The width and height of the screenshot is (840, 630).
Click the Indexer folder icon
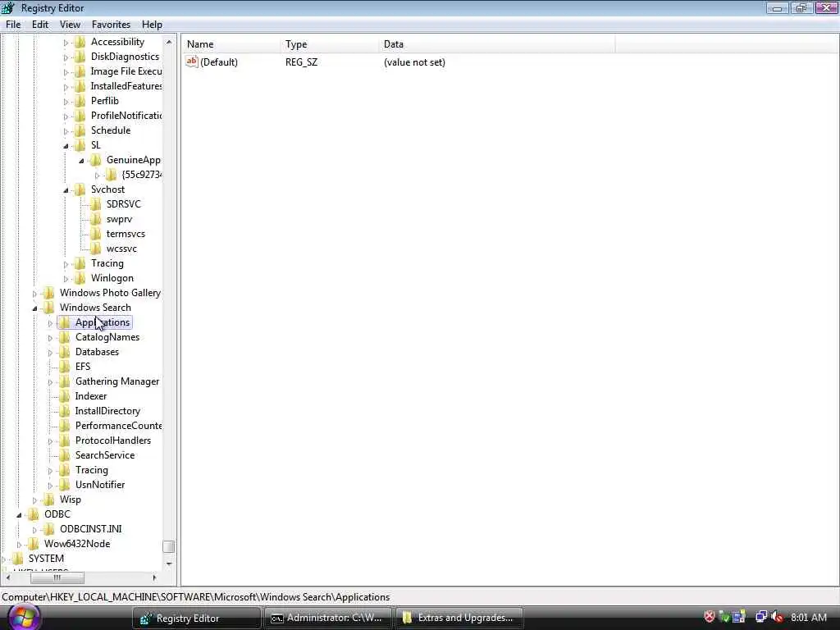click(x=64, y=396)
